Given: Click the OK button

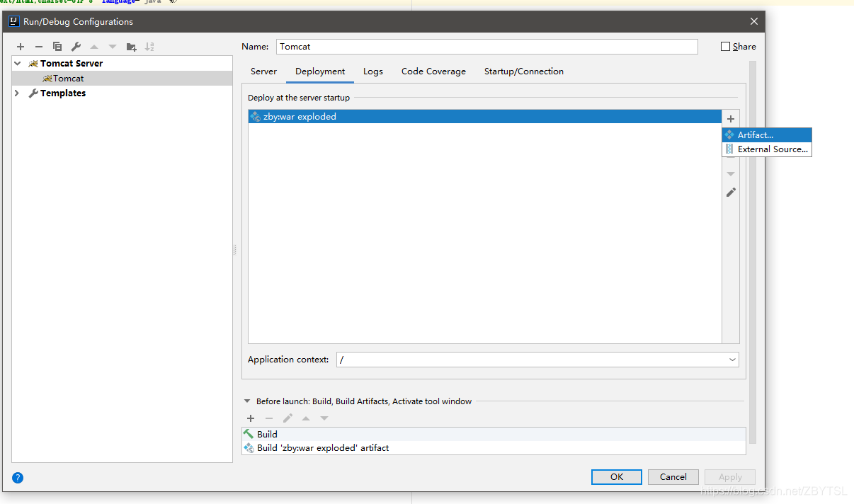Looking at the screenshot, I should point(617,477).
